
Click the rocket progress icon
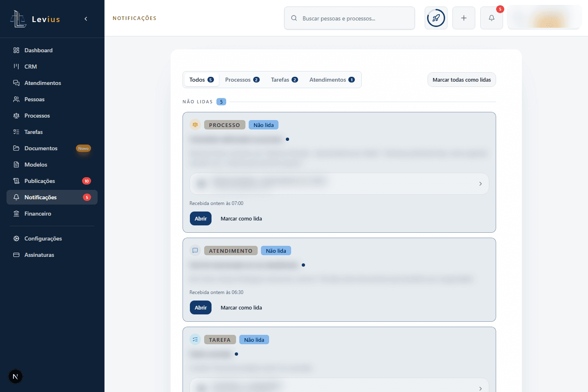click(436, 18)
